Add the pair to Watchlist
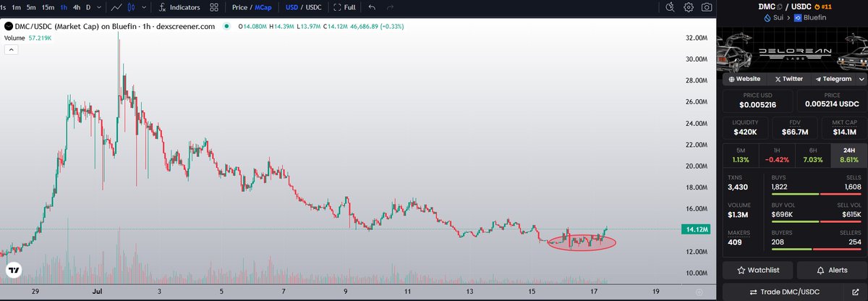 pyautogui.click(x=757, y=270)
